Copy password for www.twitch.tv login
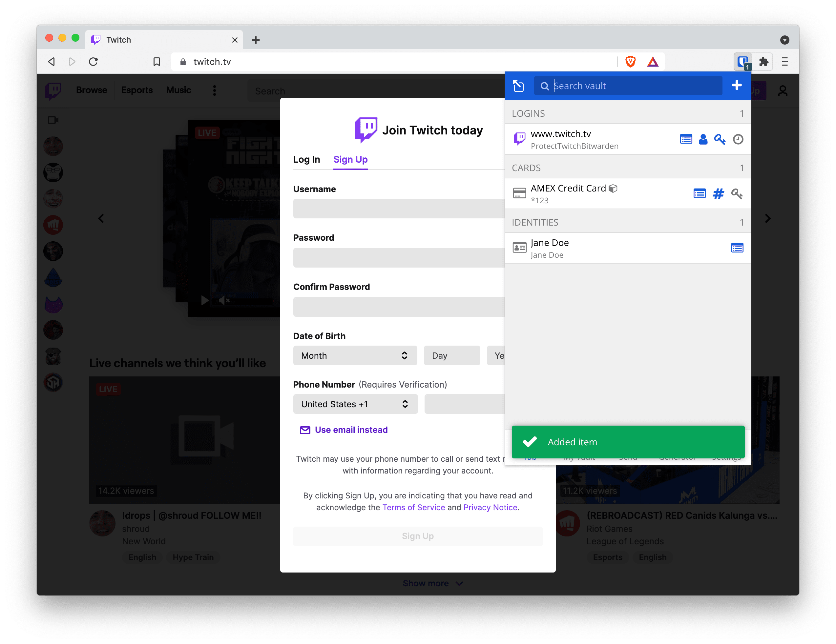Image resolution: width=836 pixels, height=644 pixels. point(720,139)
